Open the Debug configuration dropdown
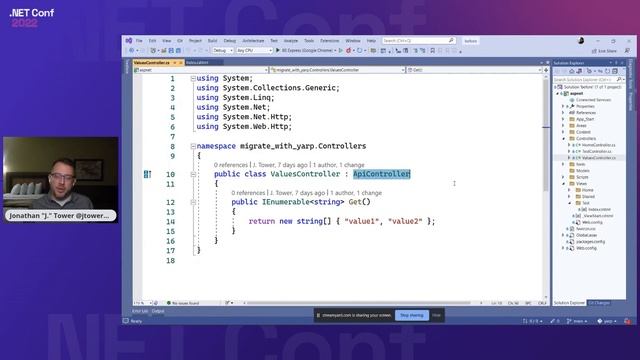The image size is (640, 360). (223, 51)
